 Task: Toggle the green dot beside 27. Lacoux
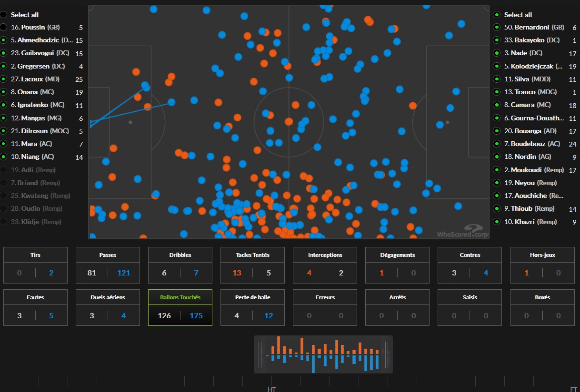point(4,79)
